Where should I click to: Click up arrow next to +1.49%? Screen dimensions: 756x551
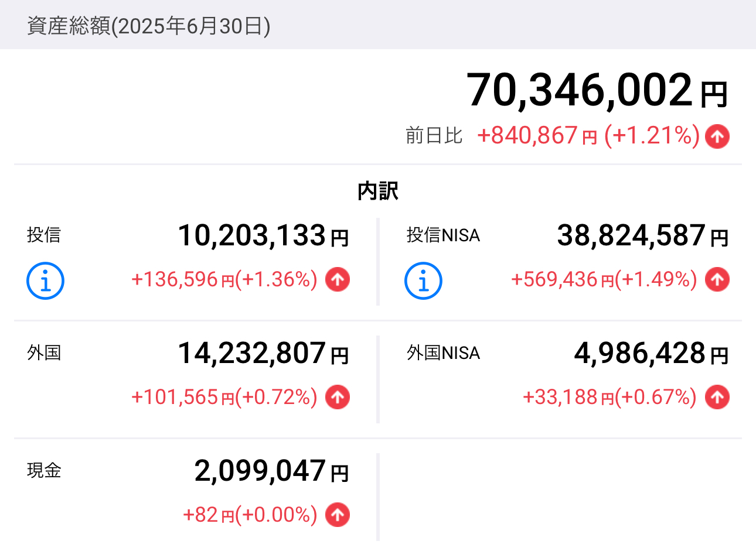point(717,280)
